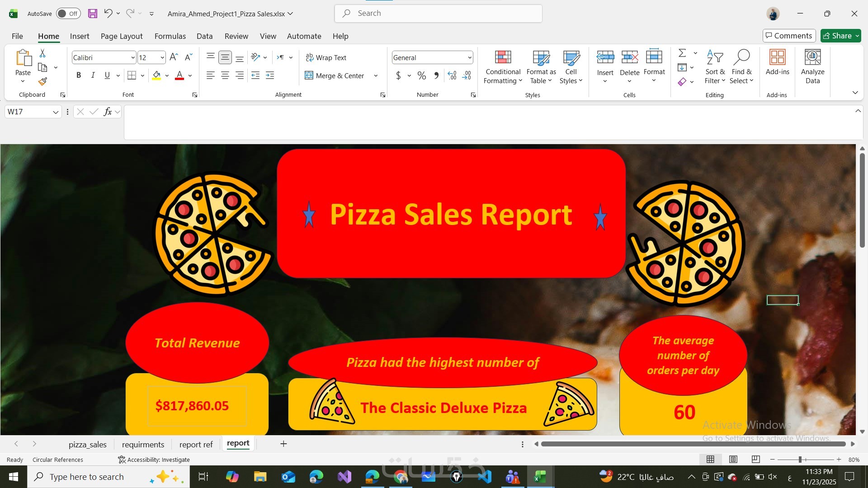Click the Conditional Formatting icon

click(x=503, y=58)
